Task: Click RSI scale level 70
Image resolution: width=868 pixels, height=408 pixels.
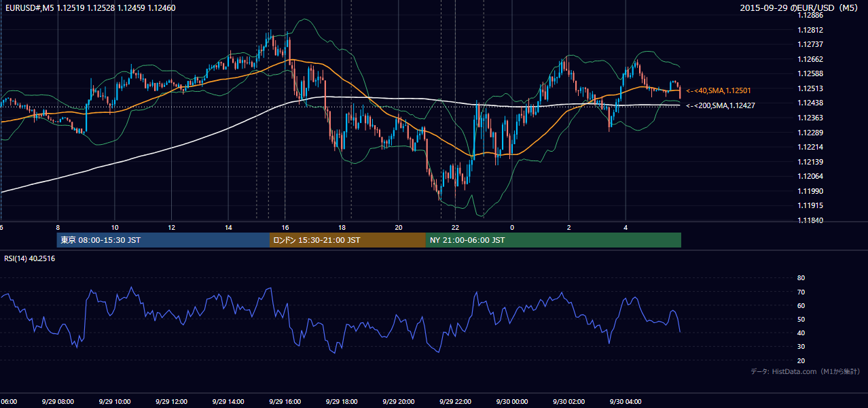Action: coord(801,292)
